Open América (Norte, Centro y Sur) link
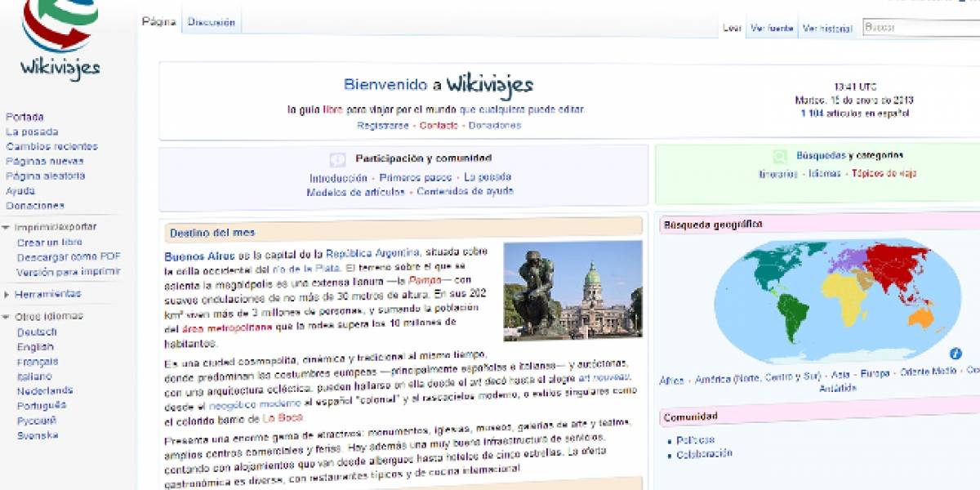Screen dimensions: 980x490 tap(757, 379)
